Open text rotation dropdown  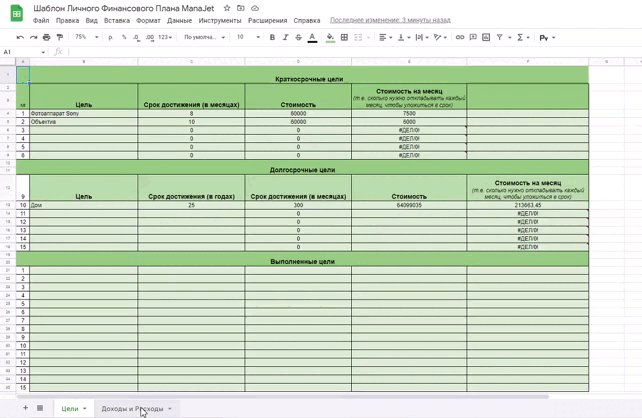[x=440, y=37]
